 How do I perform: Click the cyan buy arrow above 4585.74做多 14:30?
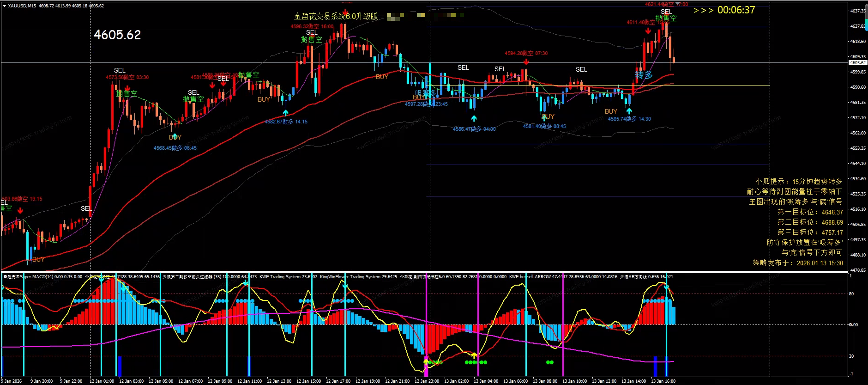pyautogui.click(x=629, y=111)
